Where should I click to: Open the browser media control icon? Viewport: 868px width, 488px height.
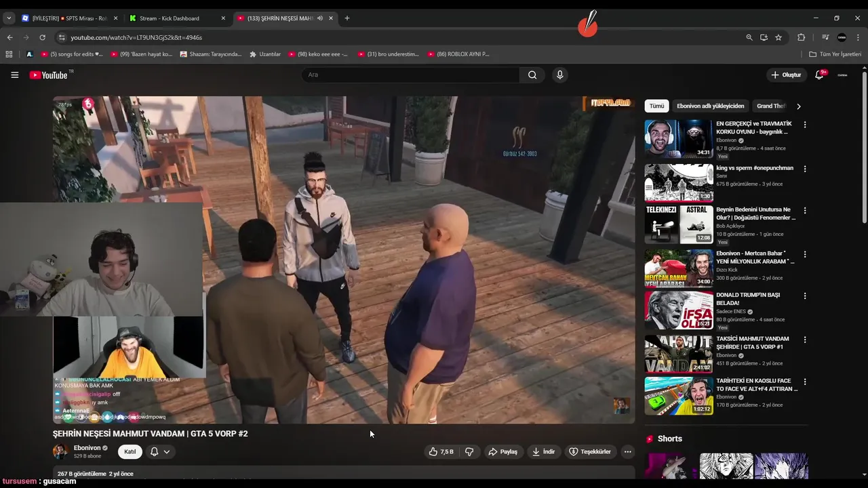tap(825, 37)
